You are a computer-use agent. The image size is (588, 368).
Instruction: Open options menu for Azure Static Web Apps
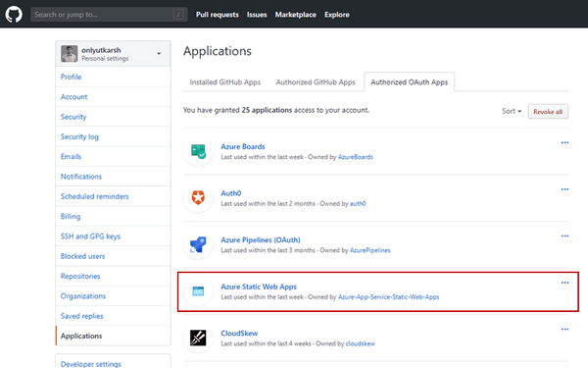(564, 283)
